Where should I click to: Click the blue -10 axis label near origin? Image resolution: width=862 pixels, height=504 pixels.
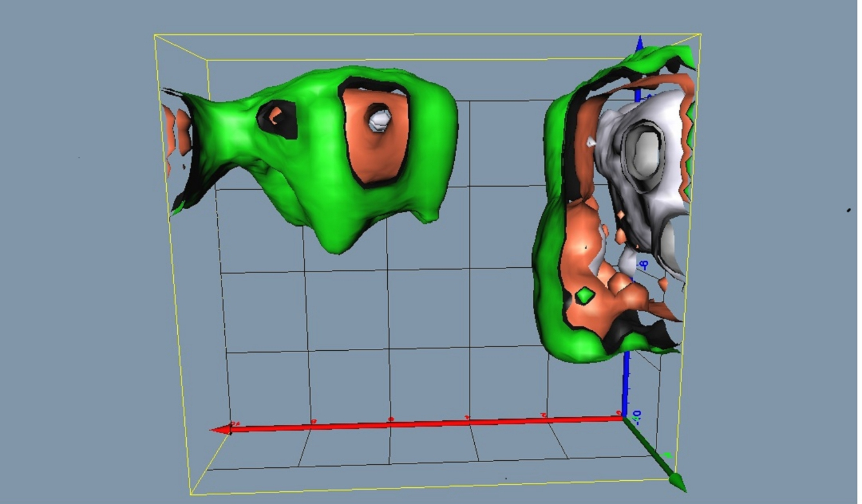coord(637,416)
